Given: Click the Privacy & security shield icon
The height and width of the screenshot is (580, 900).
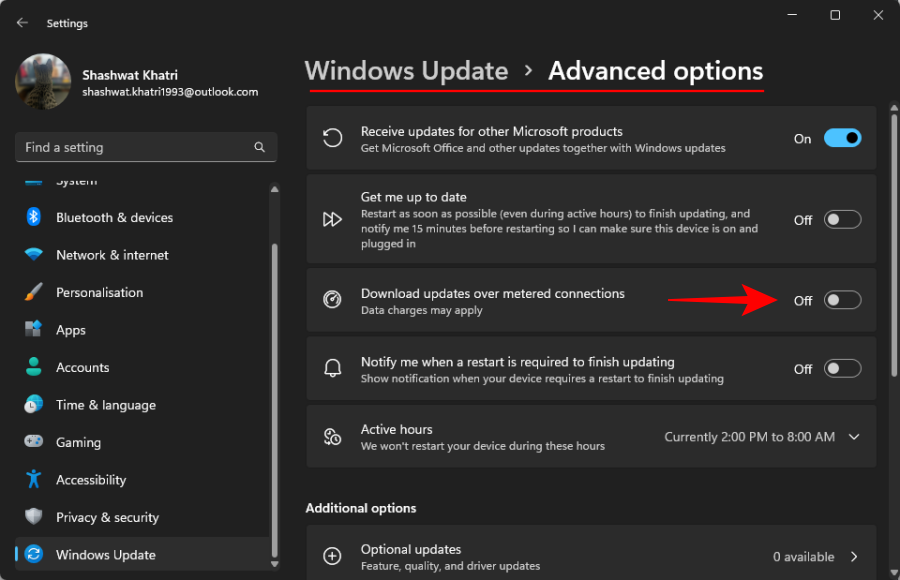Looking at the screenshot, I should [34, 517].
